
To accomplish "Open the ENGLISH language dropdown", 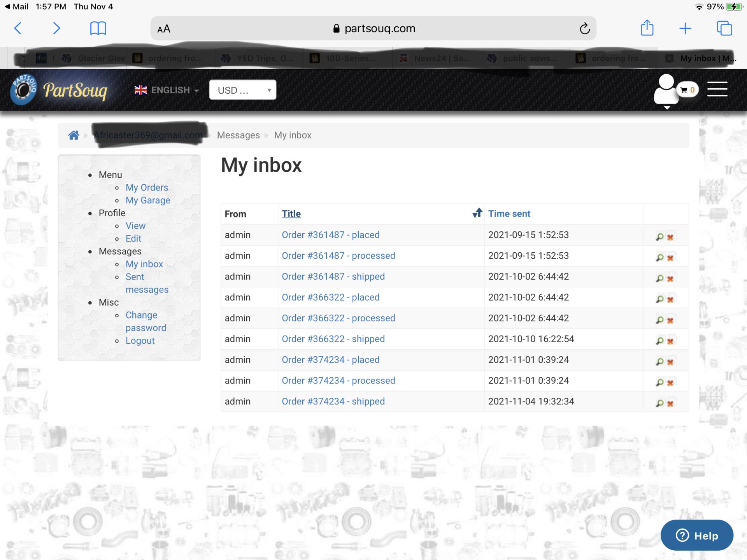I will [x=167, y=90].
